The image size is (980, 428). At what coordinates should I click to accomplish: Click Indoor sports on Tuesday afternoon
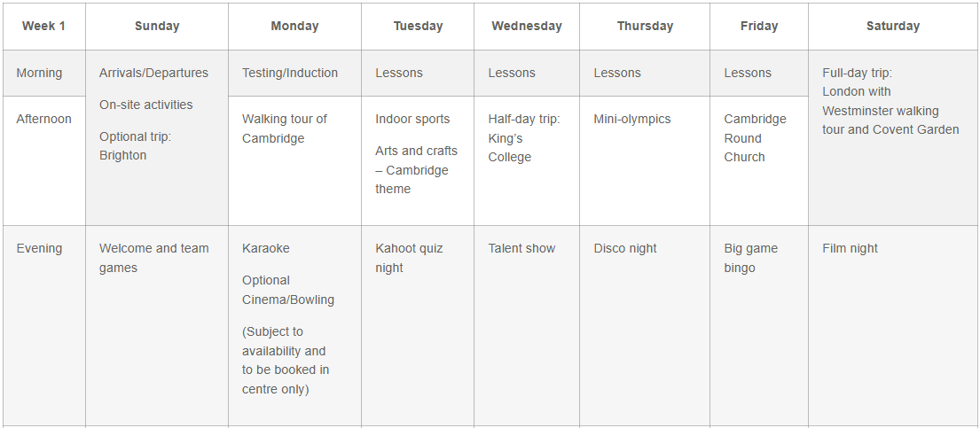click(412, 120)
